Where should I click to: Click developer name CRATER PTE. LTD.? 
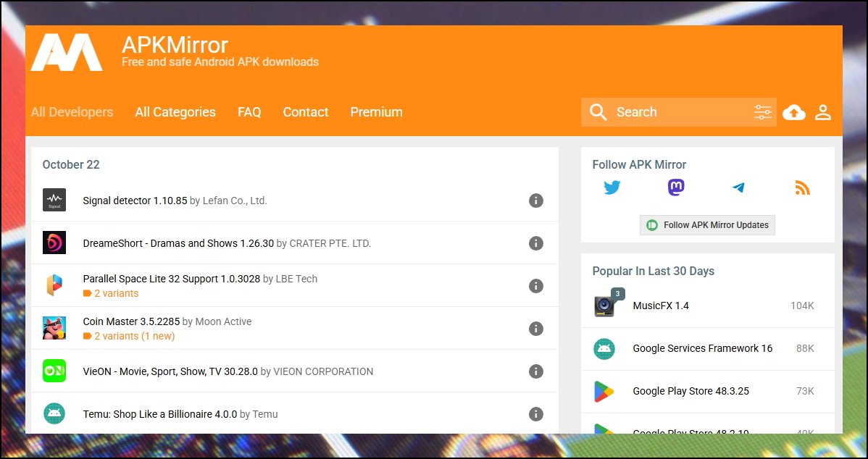[330, 243]
